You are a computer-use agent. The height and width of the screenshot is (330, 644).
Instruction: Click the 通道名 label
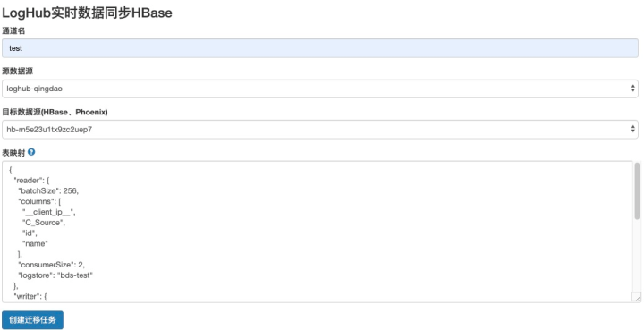click(13, 30)
